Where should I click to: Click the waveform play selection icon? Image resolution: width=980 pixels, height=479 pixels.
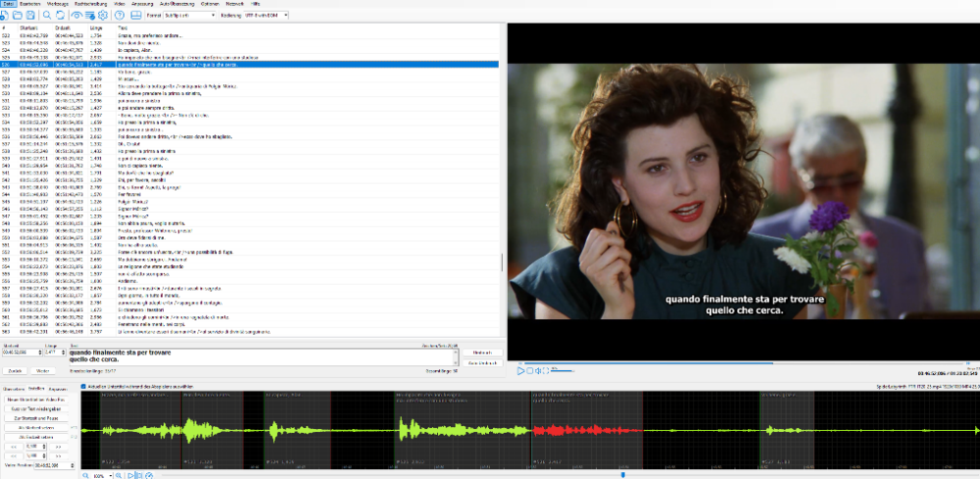pos(131,475)
